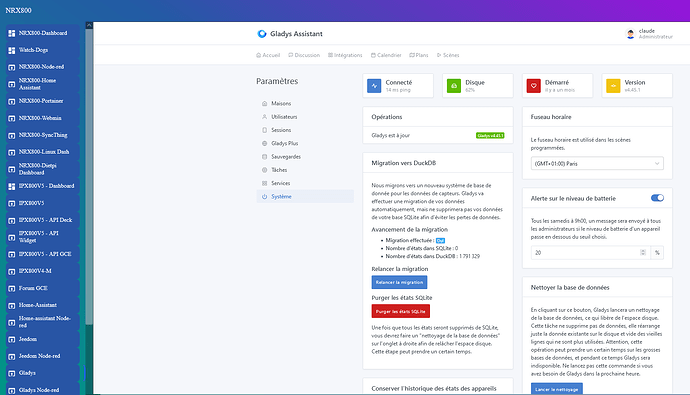Open IPX800V5 - API GCE entry
Screen dimensions: 690x395
click(x=43, y=254)
